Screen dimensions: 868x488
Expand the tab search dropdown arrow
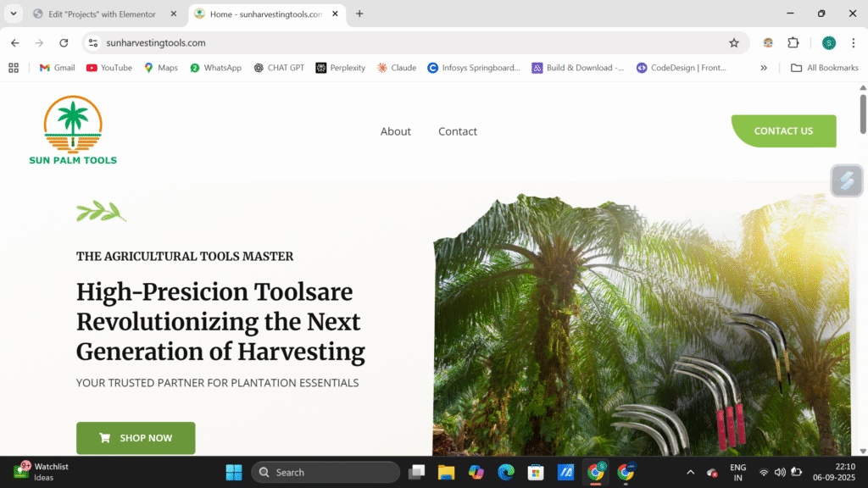point(14,14)
